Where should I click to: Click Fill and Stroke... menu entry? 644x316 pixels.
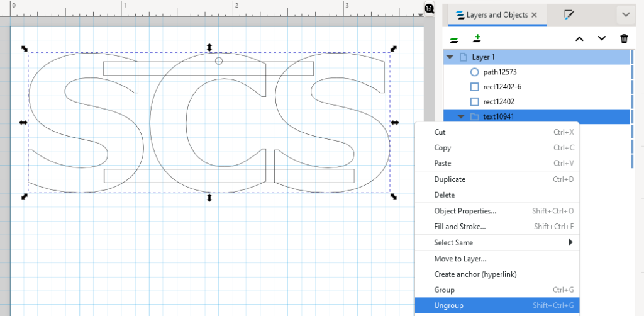coord(460,227)
